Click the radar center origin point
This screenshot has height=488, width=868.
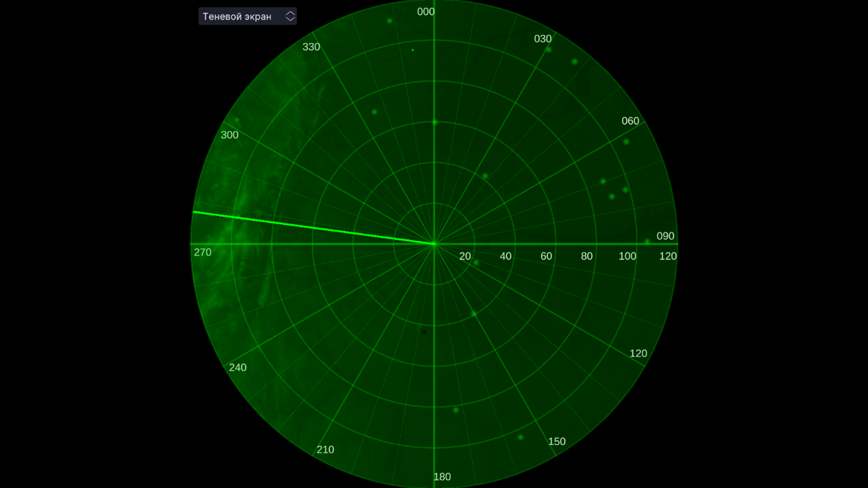(x=434, y=244)
